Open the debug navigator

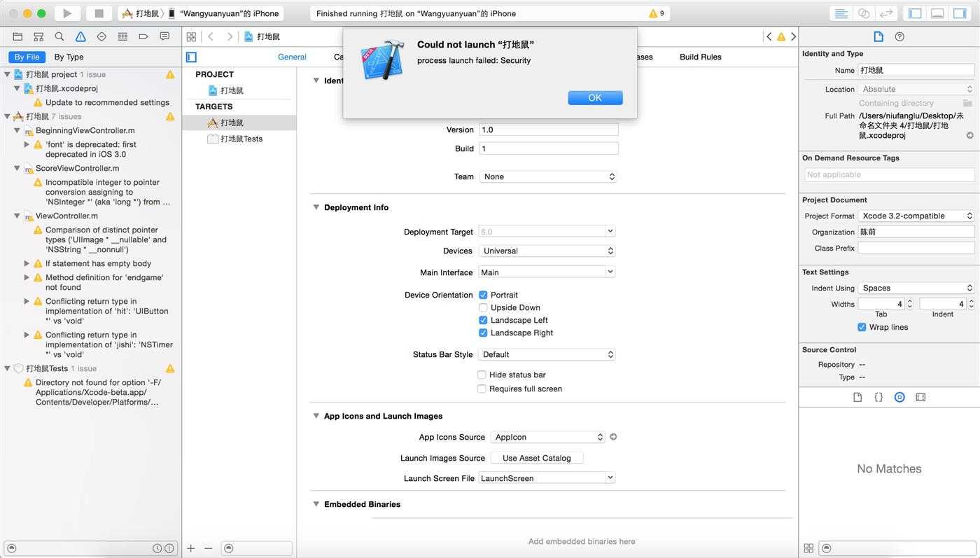[x=122, y=36]
